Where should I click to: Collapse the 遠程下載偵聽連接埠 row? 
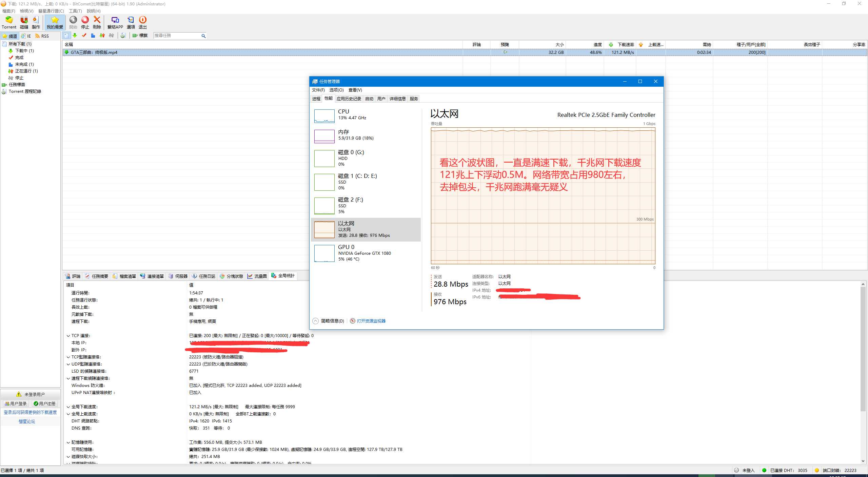[68, 378]
